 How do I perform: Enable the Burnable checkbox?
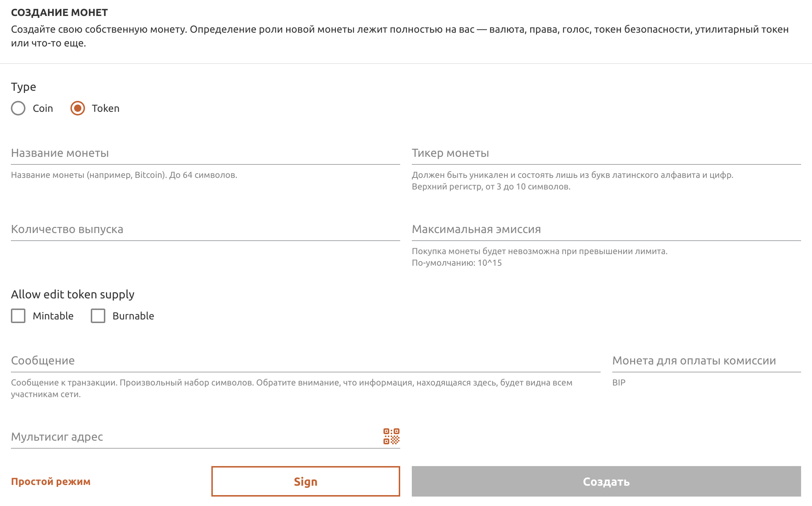[x=98, y=316]
